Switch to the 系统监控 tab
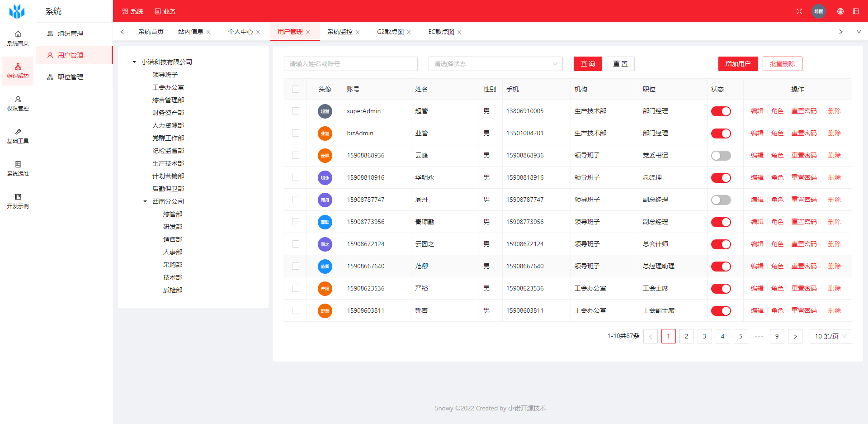Image resolution: width=868 pixels, height=424 pixels. (x=340, y=32)
